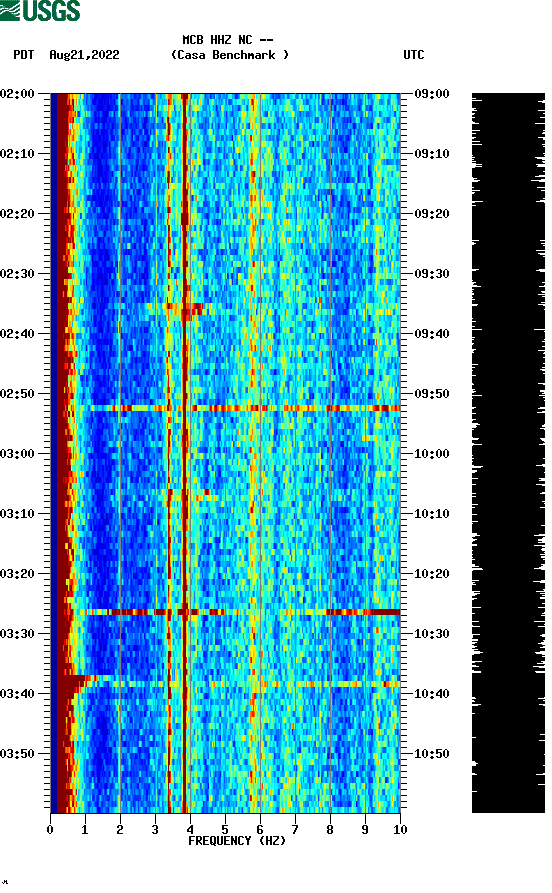Select the station title MCB HHZ NC --
Image resolution: width=552 pixels, height=893 pixels.
(228, 40)
